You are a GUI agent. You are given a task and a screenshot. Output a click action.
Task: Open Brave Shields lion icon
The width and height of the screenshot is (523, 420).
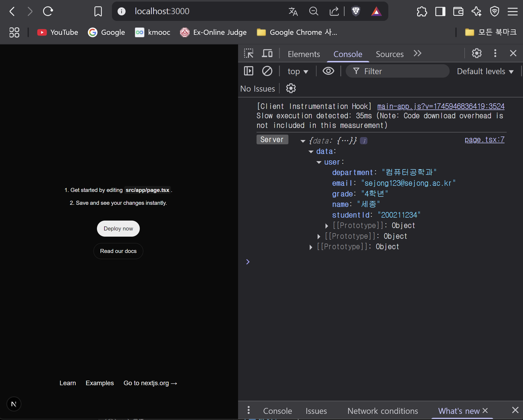[356, 11]
